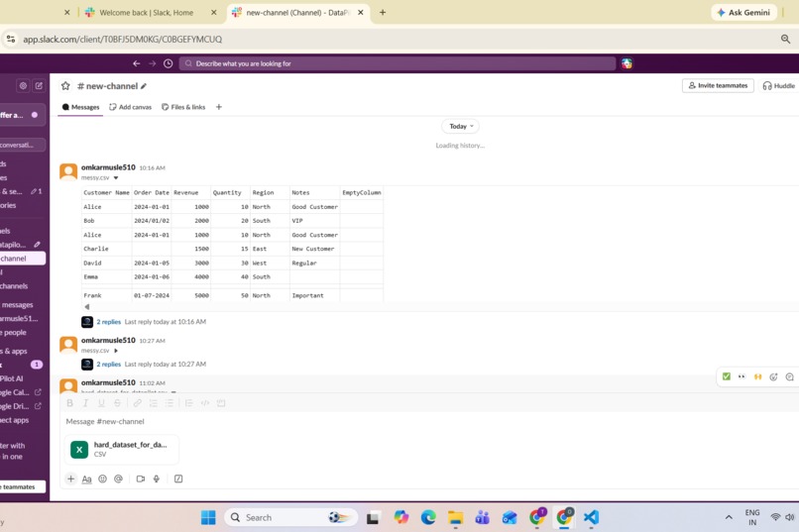Click the browser address bar URL
This screenshot has height=532, width=799.
[x=122, y=40]
